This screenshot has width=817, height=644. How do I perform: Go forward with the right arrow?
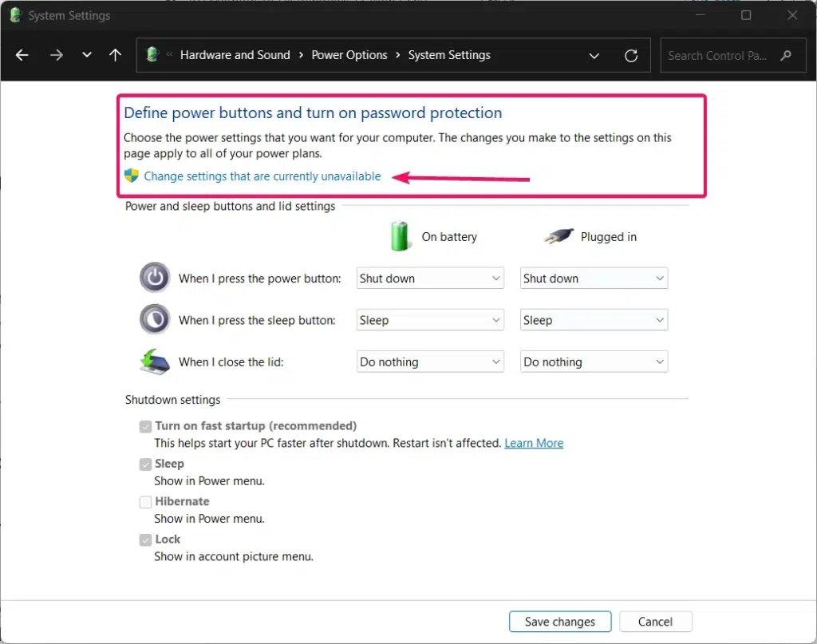pyautogui.click(x=57, y=55)
